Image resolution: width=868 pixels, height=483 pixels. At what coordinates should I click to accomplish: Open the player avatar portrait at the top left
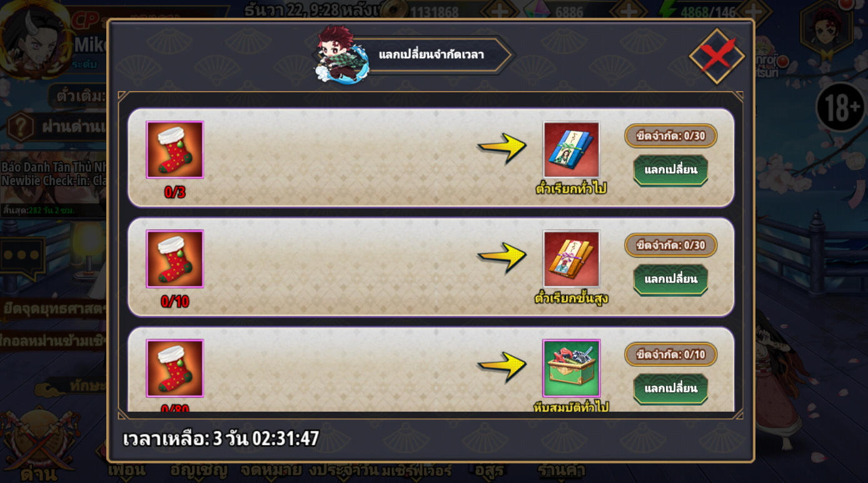34,37
